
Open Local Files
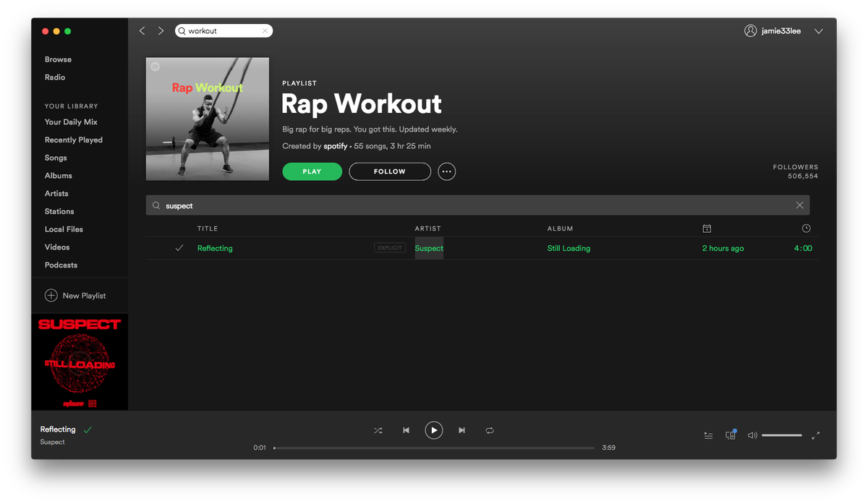point(64,229)
